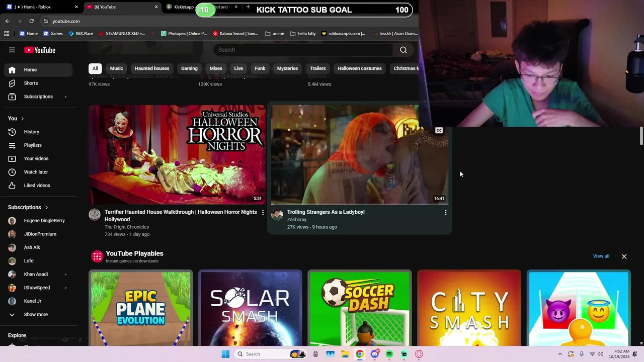Click the search magnifier button
This screenshot has width=644, height=362.
tap(403, 50)
